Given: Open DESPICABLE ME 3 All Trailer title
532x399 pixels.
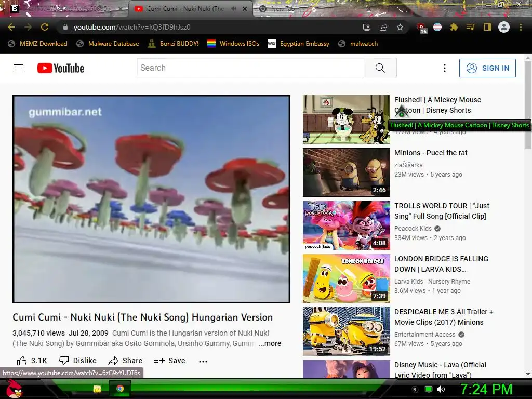Looking at the screenshot, I should coord(444,317).
